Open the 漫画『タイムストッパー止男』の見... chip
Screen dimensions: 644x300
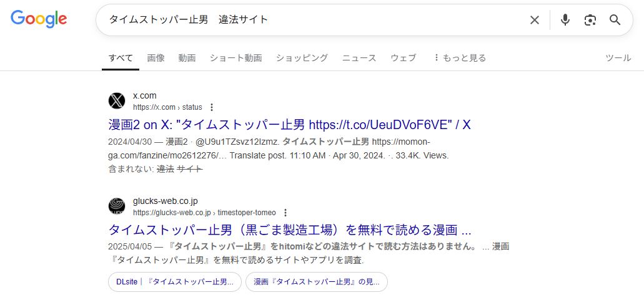click(317, 282)
